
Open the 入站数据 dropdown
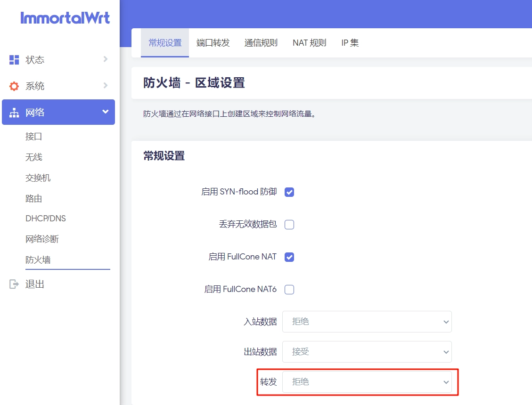click(x=367, y=321)
